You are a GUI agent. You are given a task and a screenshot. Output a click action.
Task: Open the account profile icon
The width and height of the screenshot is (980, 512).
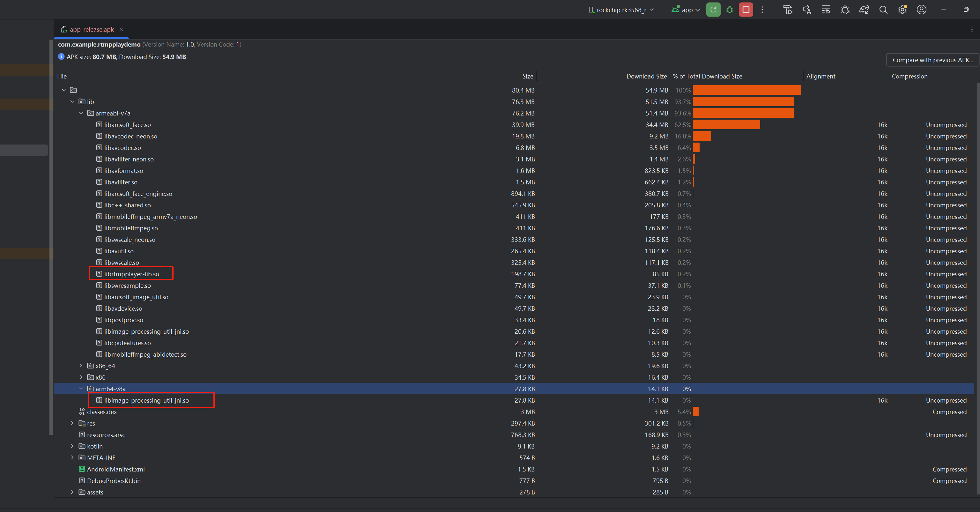coord(921,10)
